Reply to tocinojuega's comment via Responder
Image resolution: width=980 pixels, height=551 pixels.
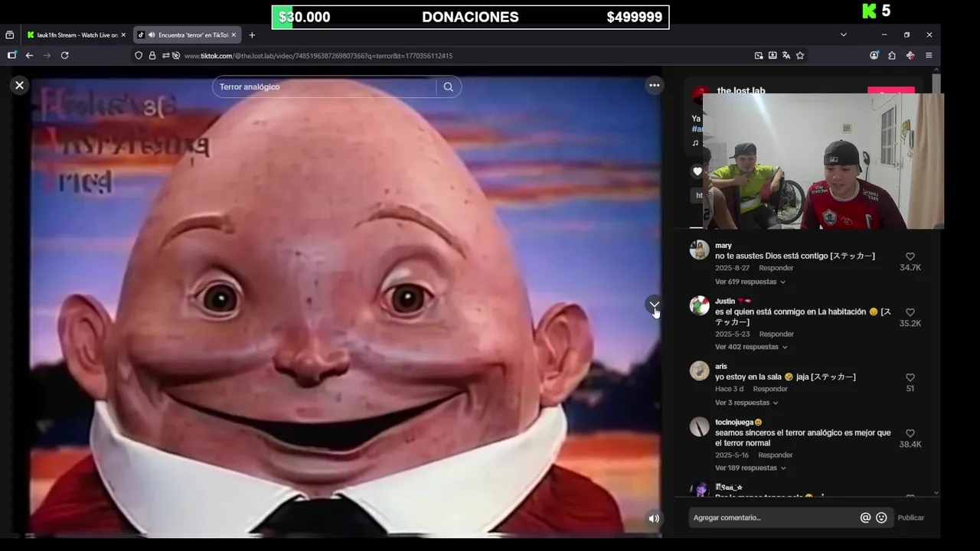(776, 455)
